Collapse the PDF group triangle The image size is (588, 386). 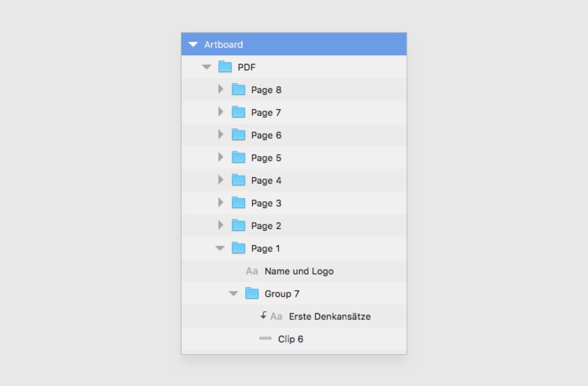(x=206, y=67)
